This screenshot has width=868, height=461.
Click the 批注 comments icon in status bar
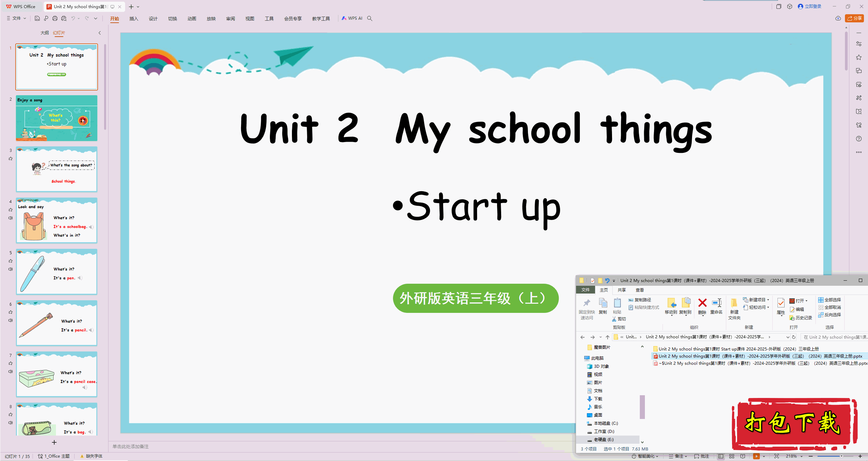pyautogui.click(x=702, y=456)
